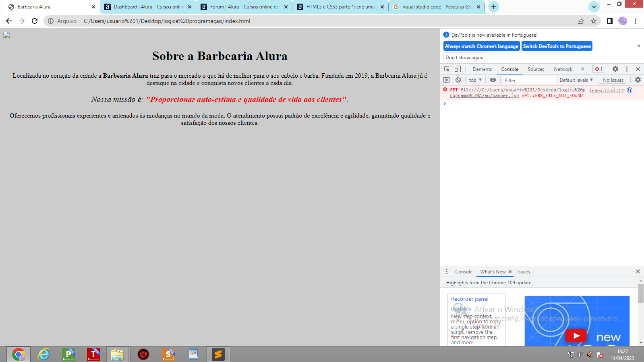Select the What's New drawer tab
Viewport: 644px width, 362px height.
point(493,272)
